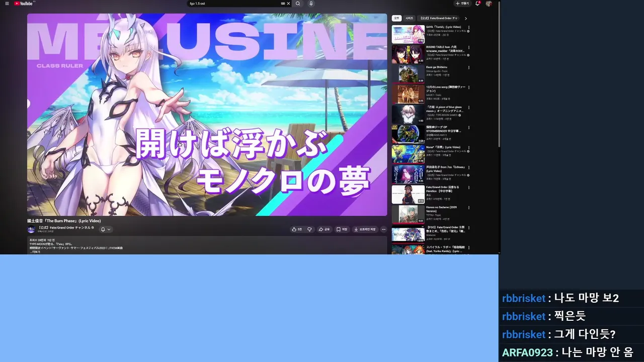
Task: Open the STORMBRINGER video thumbnail
Action: click(x=408, y=134)
